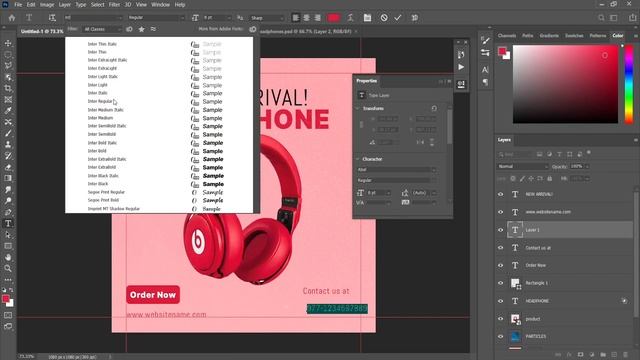
Task: Select the Lasso tool
Action: [8, 65]
